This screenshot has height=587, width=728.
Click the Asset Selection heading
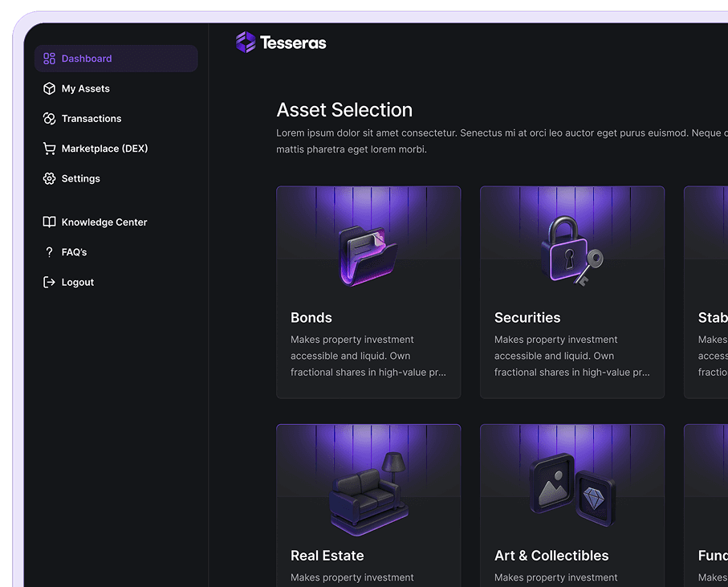pyautogui.click(x=344, y=110)
